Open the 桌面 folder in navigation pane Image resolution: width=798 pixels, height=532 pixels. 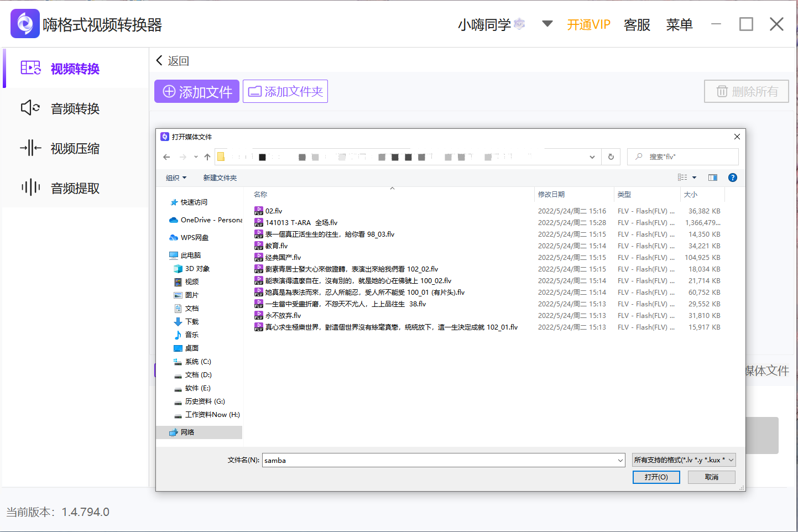[186, 348]
